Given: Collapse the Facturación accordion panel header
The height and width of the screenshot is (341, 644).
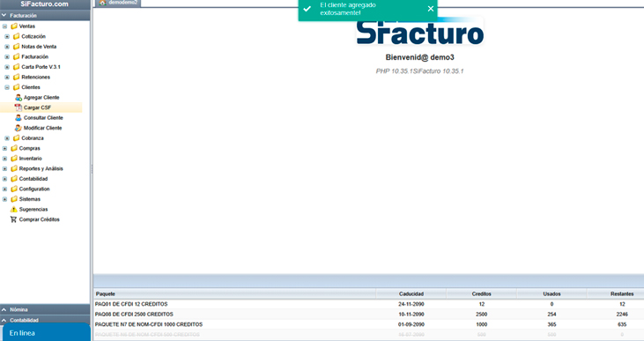Looking at the screenshot, I should click(45, 16).
